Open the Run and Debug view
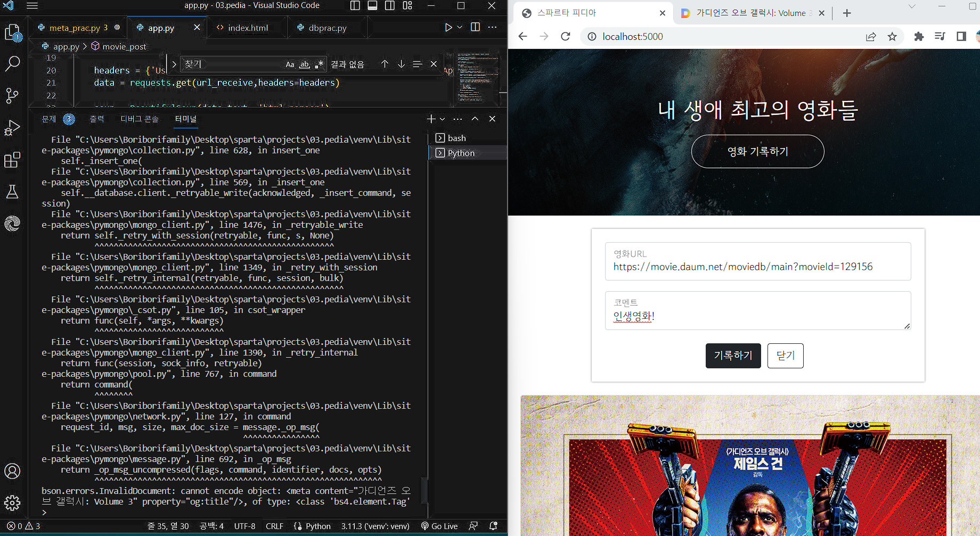The height and width of the screenshot is (536, 980). click(12, 128)
